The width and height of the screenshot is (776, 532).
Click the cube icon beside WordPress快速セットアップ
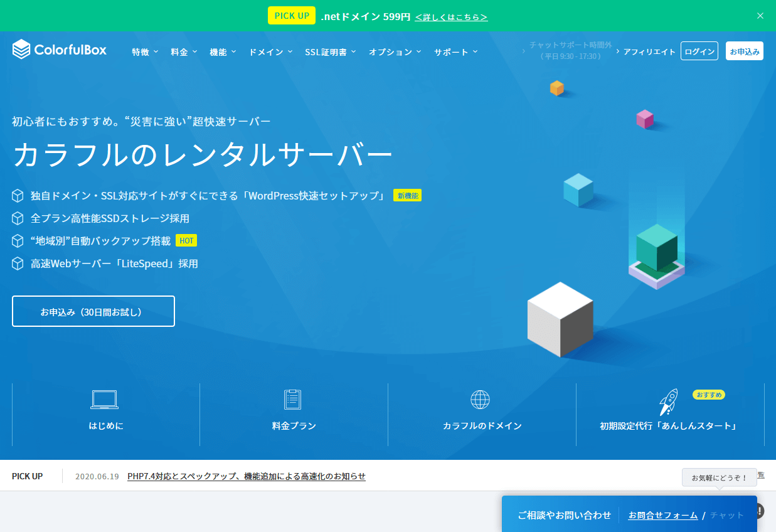[18, 196]
